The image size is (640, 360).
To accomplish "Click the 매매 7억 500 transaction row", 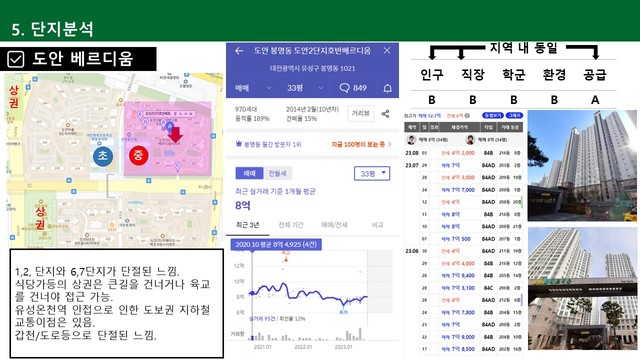I will click(463, 239).
